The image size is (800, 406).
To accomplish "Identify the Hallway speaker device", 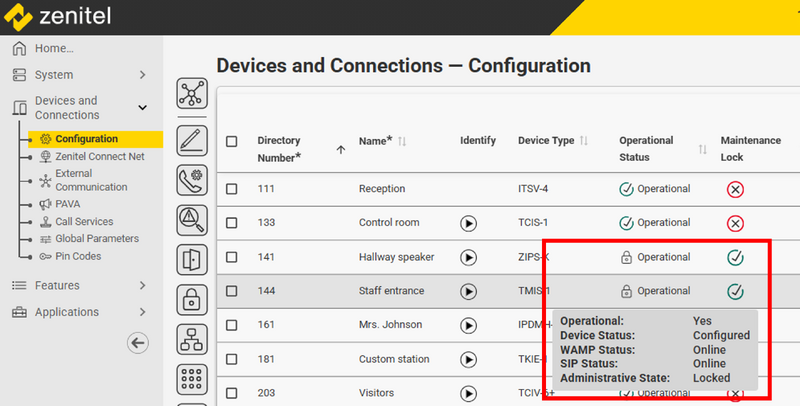I will [468, 258].
